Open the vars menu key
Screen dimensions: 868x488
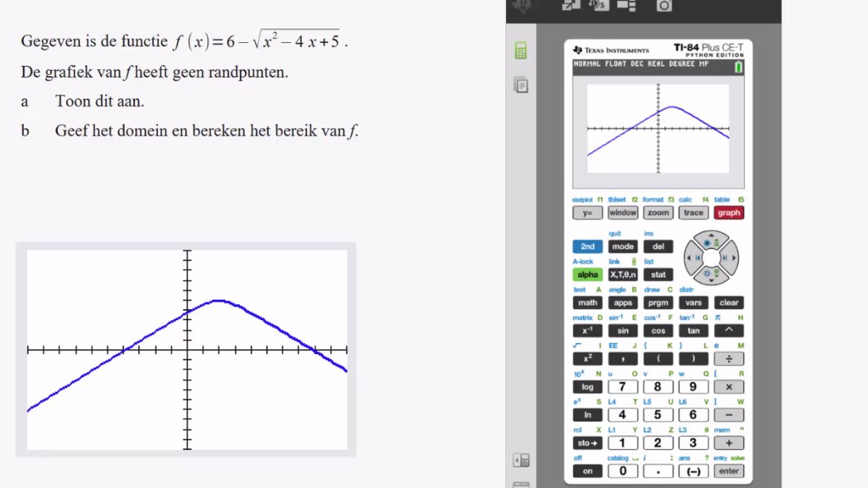(x=693, y=303)
